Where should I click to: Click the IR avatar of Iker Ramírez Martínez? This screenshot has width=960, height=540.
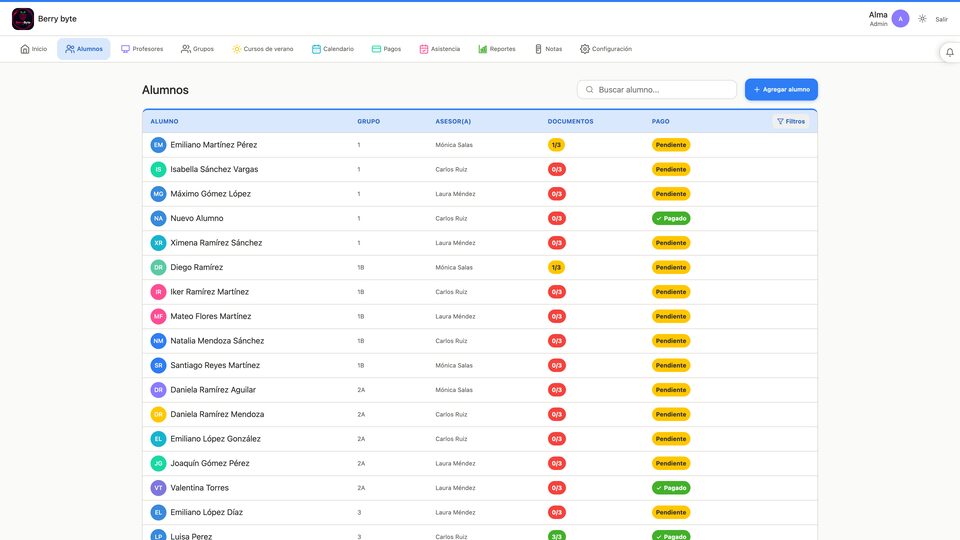(x=159, y=292)
